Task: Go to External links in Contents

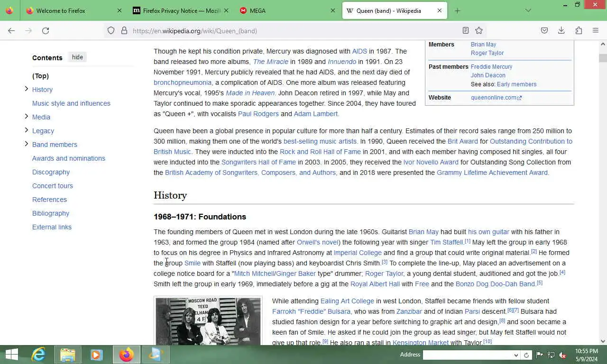Action: coord(52,227)
